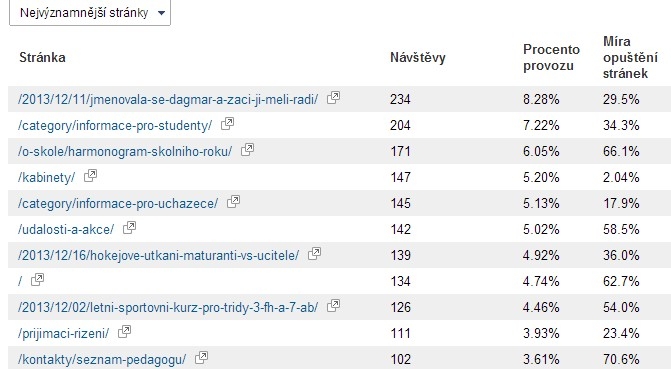Image resolution: width=671 pixels, height=369 pixels.
Task: Open the /prijimaci-rizeni/ page link
Action: click(x=63, y=333)
